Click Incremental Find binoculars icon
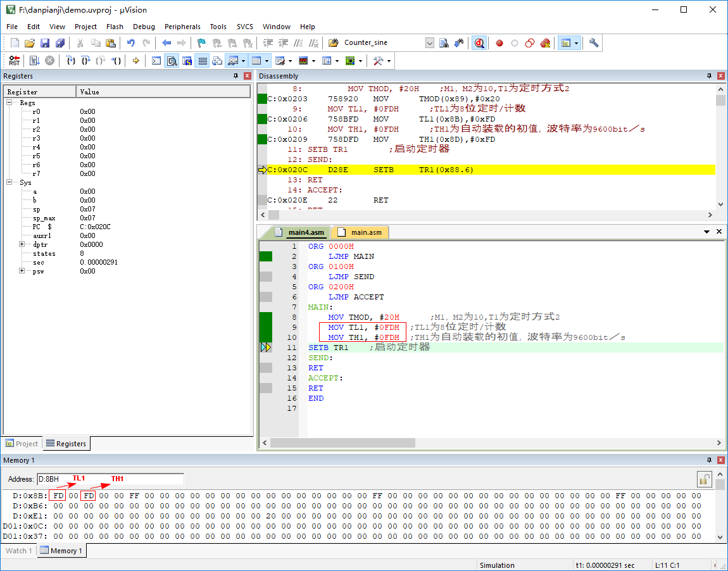The height and width of the screenshot is (571, 728). (x=459, y=43)
